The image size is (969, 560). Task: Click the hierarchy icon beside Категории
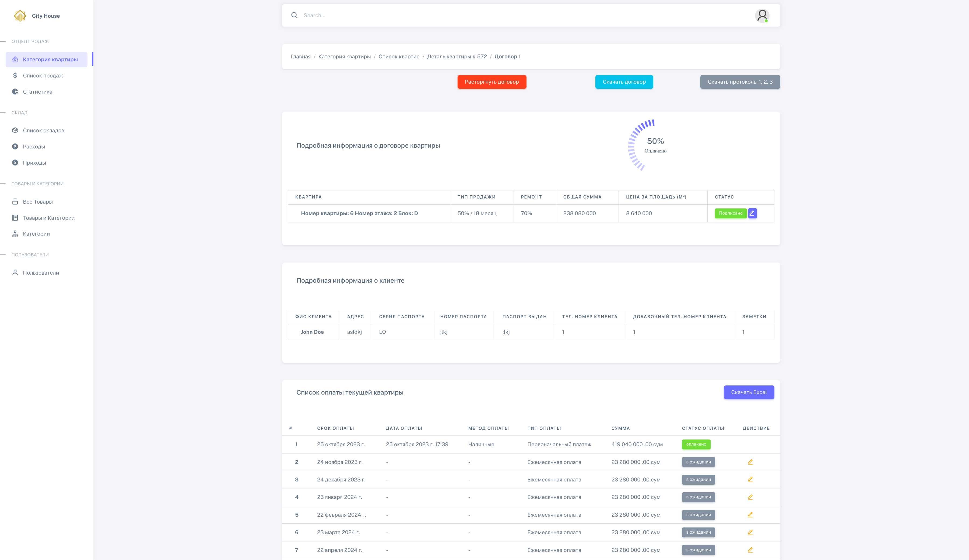click(15, 234)
